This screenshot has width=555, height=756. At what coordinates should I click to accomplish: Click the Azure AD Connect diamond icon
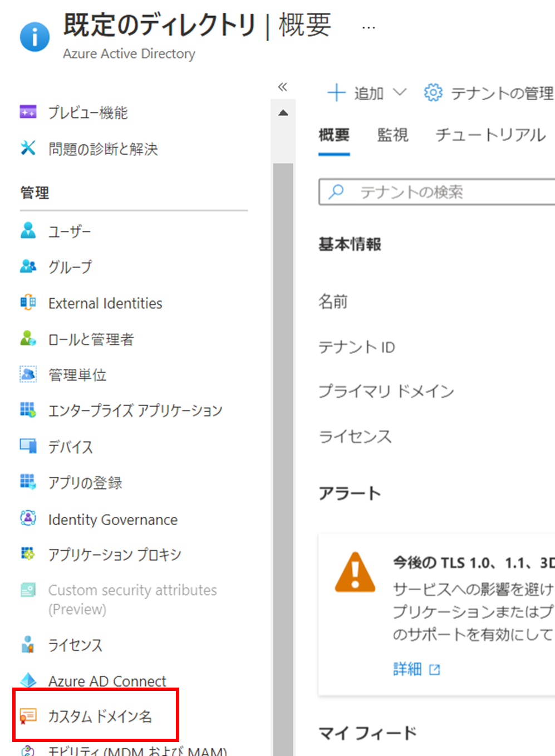pos(28,680)
